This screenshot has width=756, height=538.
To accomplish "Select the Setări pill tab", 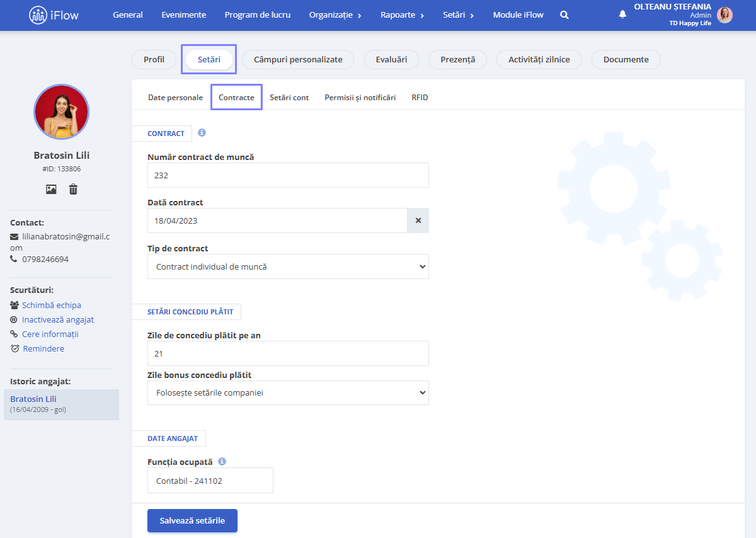I will pos(209,59).
